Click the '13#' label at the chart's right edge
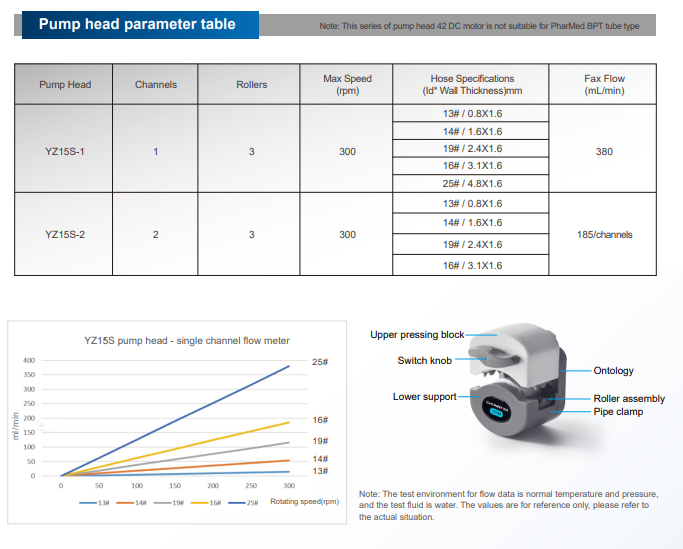Screen dimensions: 683x549 [x=320, y=471]
